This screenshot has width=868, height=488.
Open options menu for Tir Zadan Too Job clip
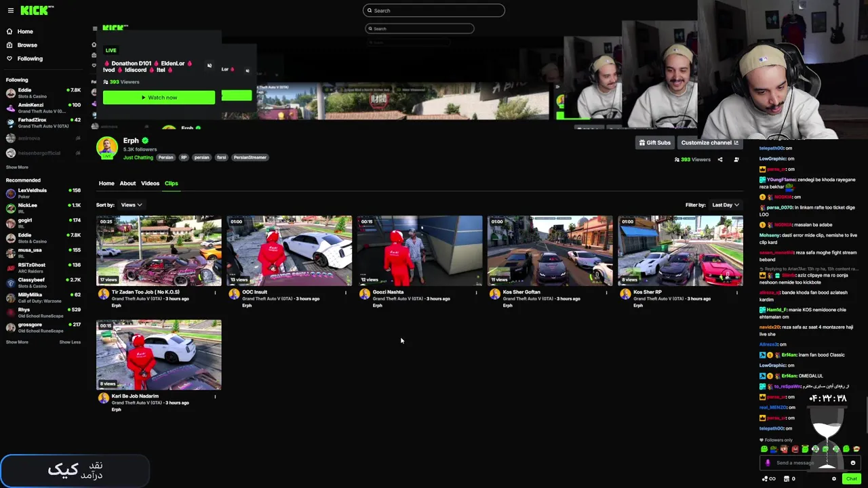tap(216, 293)
